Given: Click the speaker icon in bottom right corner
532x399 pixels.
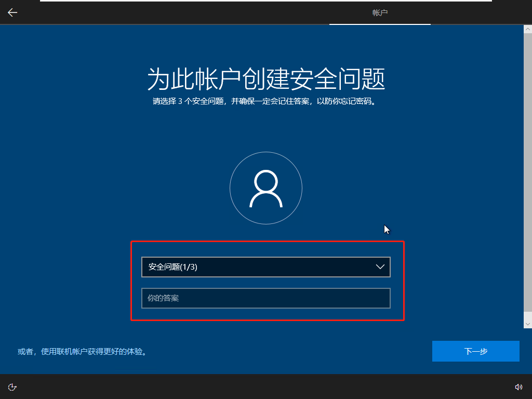Looking at the screenshot, I should point(518,387).
